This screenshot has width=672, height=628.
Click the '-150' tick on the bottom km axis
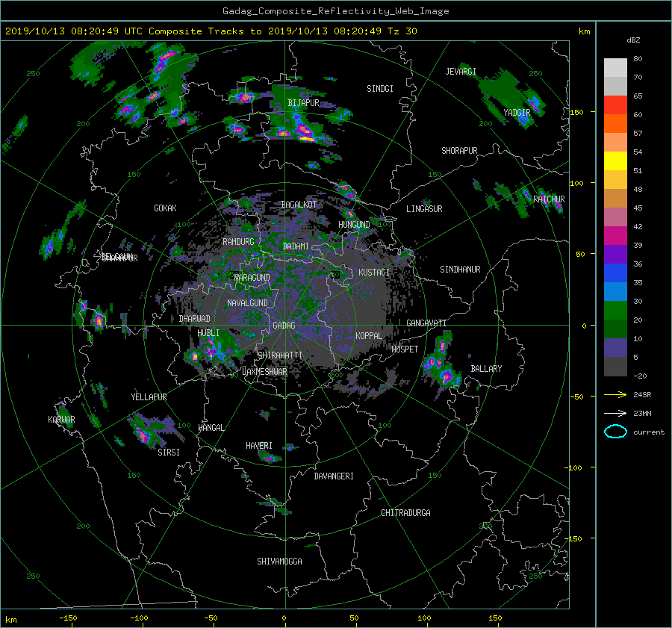[x=68, y=618]
